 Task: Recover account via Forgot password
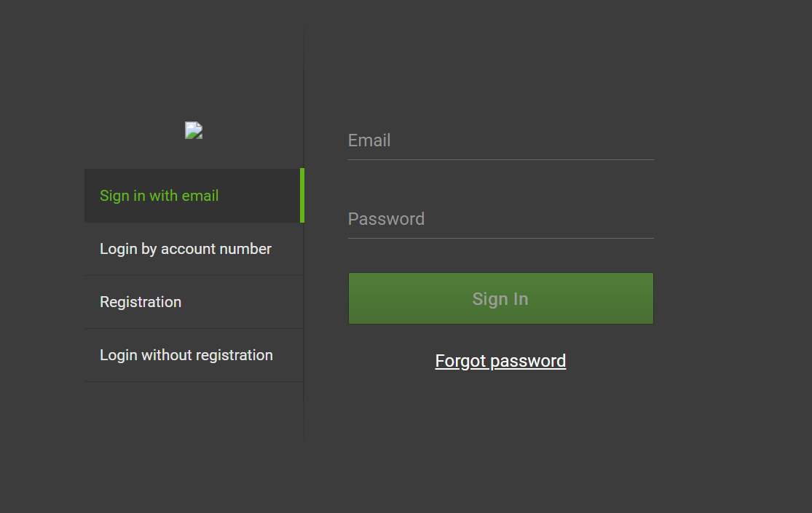tap(500, 361)
